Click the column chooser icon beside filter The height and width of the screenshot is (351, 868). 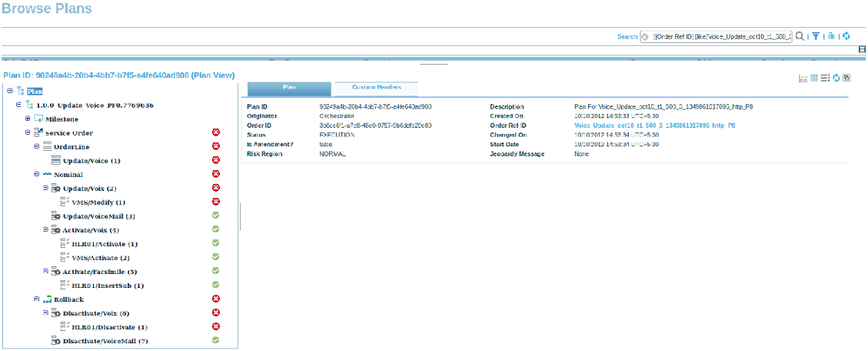tap(831, 36)
